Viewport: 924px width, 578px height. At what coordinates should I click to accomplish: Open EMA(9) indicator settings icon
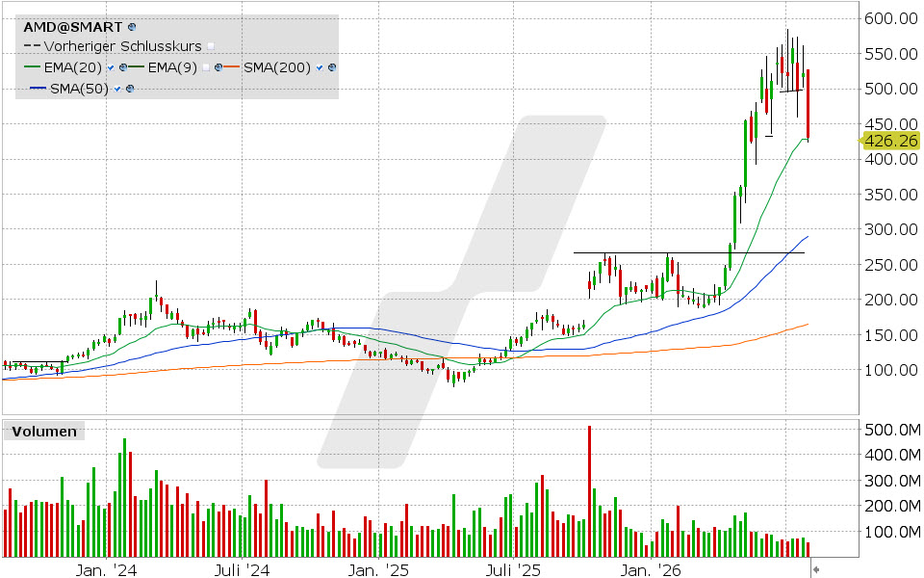pyautogui.click(x=218, y=67)
